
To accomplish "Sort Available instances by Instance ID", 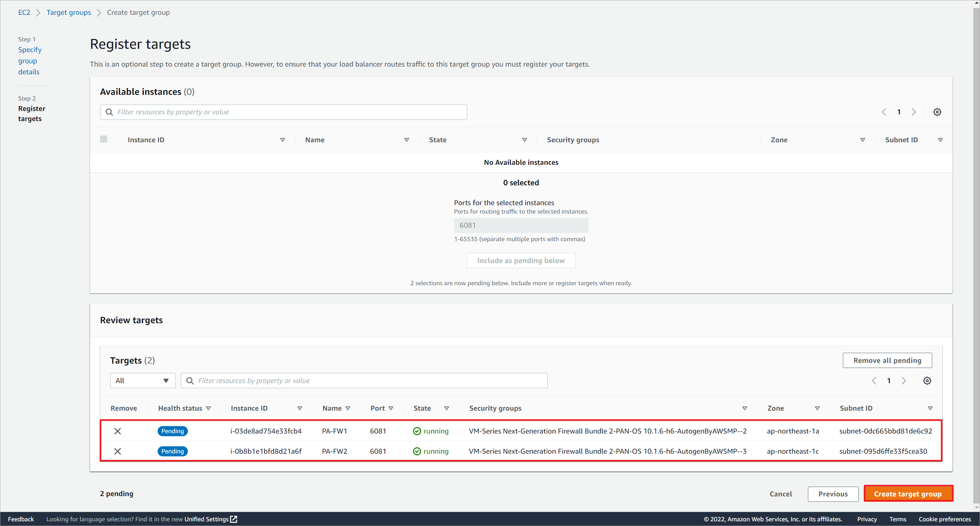I will (283, 140).
